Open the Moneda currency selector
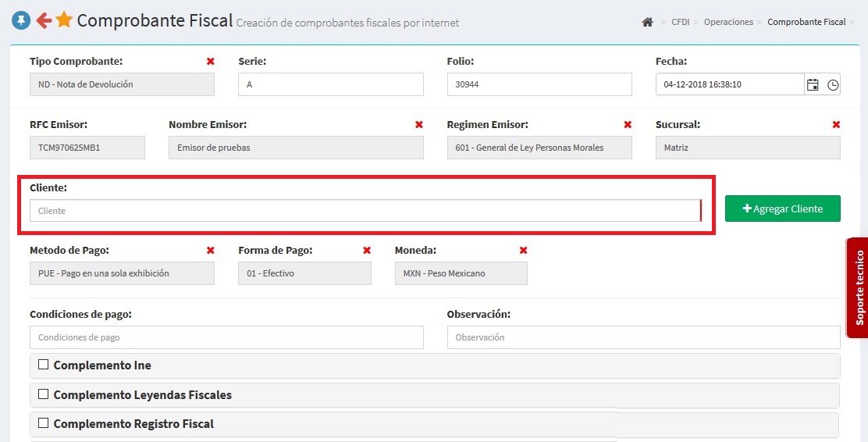Screen dimensions: 868x442 pos(461,273)
